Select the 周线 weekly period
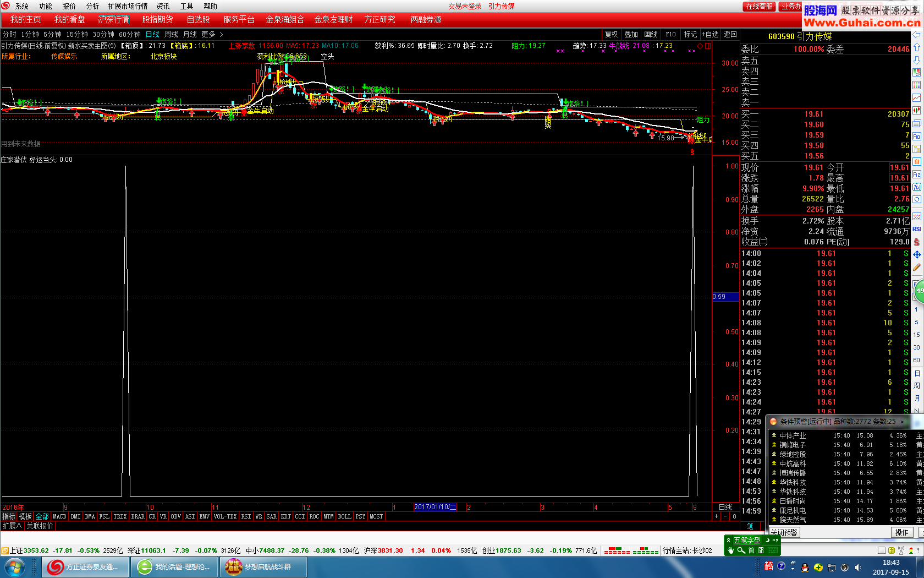The width and height of the screenshot is (924, 578). (171, 34)
